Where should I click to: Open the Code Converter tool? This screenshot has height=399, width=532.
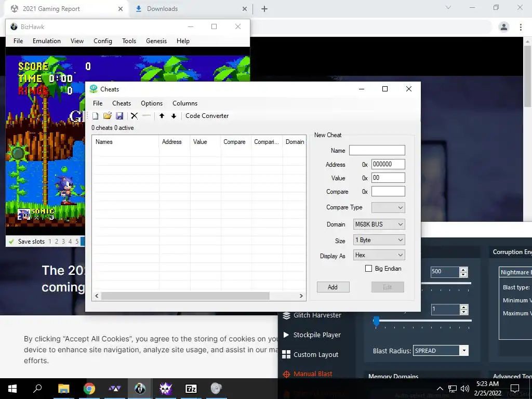(x=207, y=116)
